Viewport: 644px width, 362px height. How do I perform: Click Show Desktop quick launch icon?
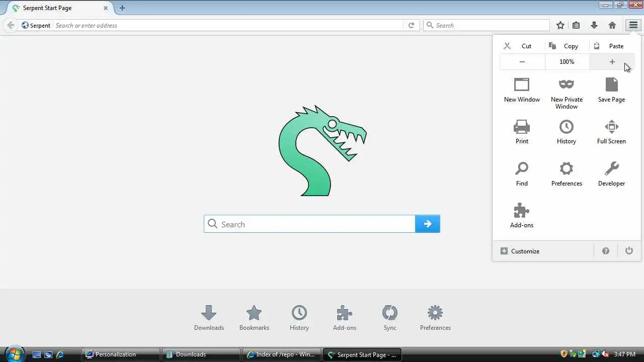click(x=36, y=354)
